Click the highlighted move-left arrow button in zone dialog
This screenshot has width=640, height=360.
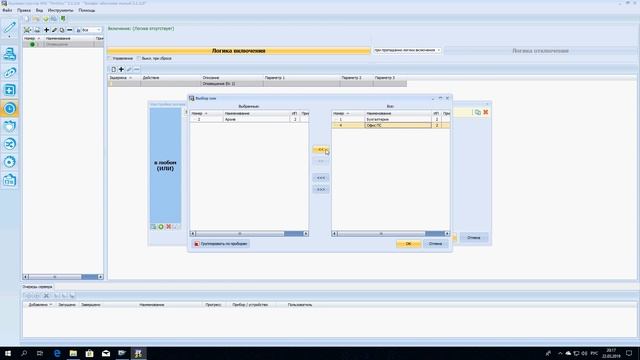click(321, 150)
